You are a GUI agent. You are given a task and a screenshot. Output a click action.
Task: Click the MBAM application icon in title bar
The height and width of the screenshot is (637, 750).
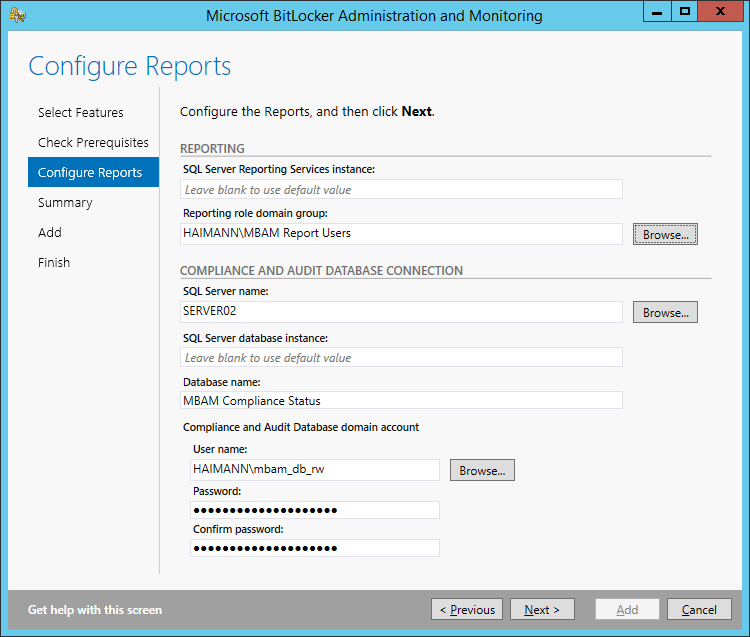(x=17, y=15)
